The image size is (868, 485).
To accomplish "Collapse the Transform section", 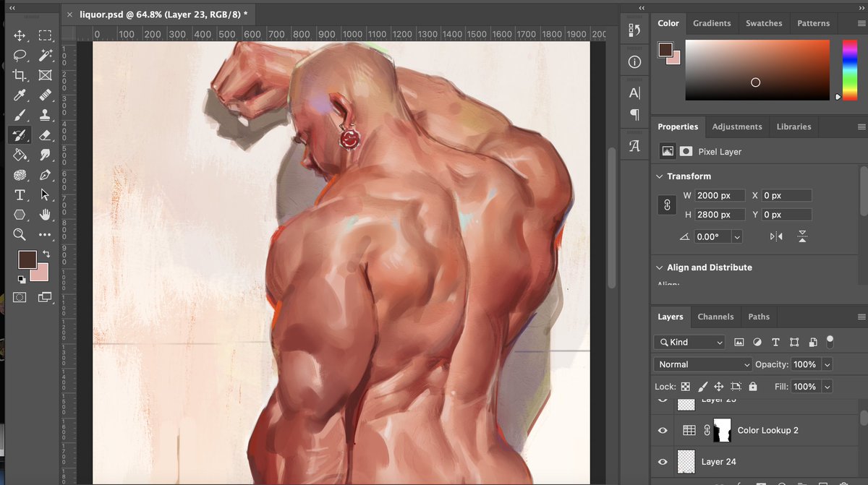I will coord(659,176).
